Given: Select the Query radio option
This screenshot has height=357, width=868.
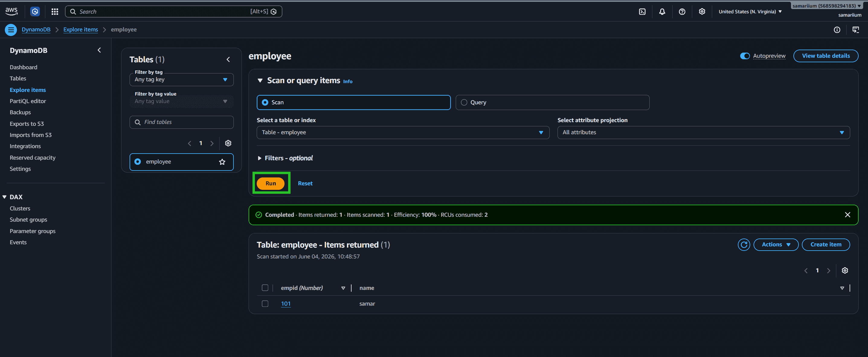Looking at the screenshot, I should [464, 102].
